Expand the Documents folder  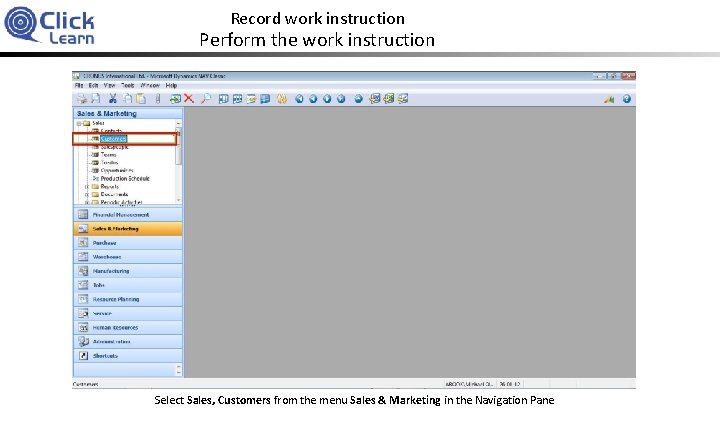[87, 195]
